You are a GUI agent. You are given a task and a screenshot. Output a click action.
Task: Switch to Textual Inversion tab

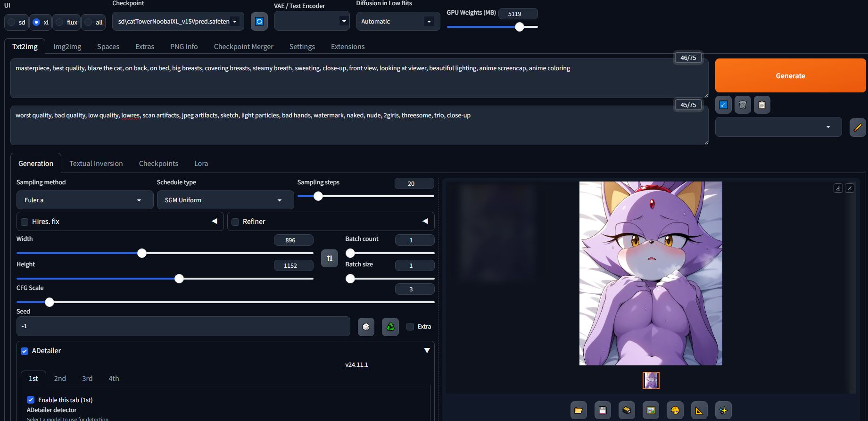pyautogui.click(x=96, y=164)
